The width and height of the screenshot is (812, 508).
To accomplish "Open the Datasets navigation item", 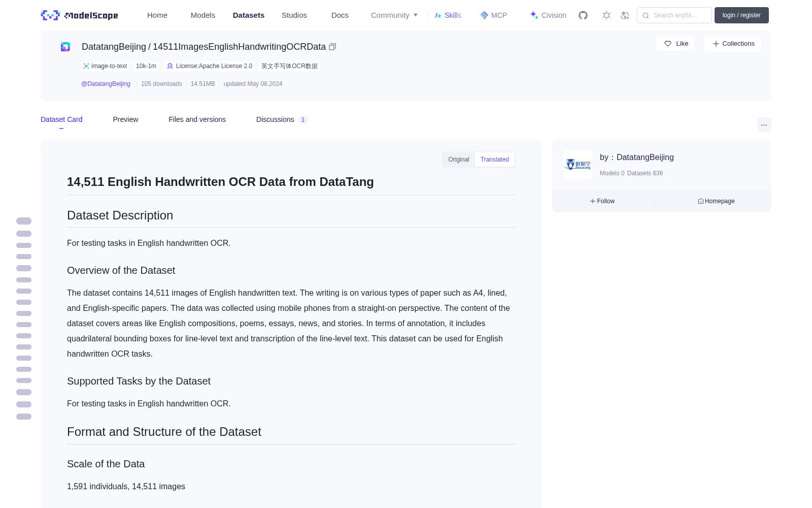I will tap(249, 15).
